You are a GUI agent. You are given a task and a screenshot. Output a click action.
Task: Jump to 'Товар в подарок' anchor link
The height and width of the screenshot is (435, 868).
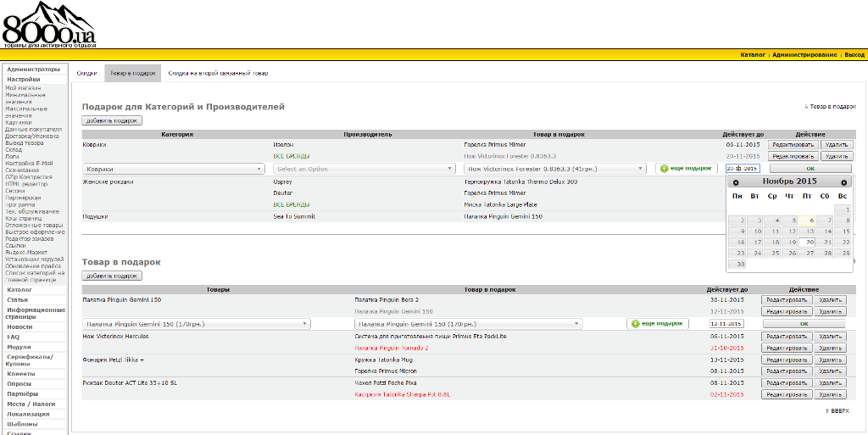tap(831, 106)
